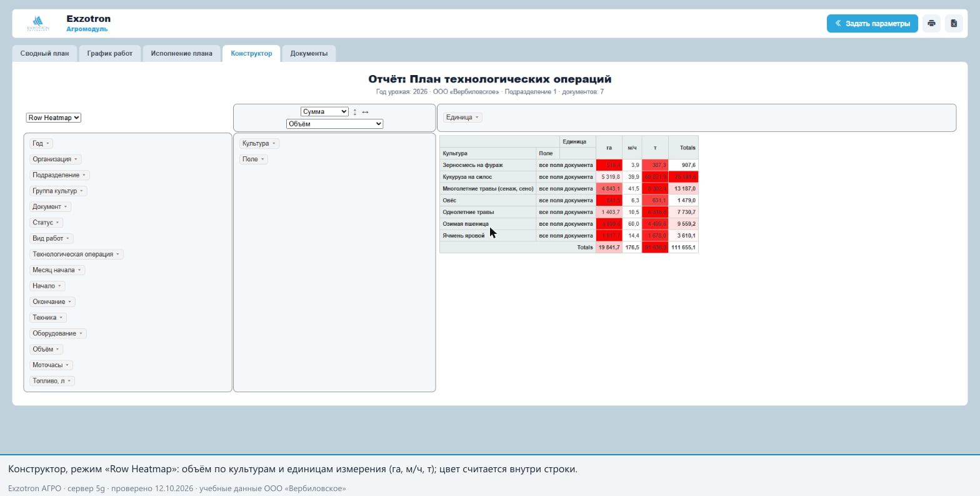Viewport: 980px width, 496px height.
Task: Open the Оборудование field filter
Action: point(81,333)
